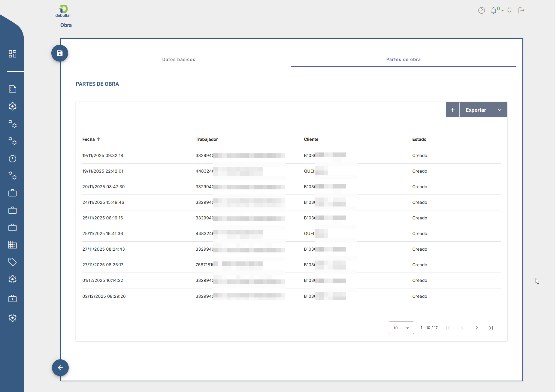The width and height of the screenshot is (556, 392).
Task: Open the help question mark icon
Action: pyautogui.click(x=482, y=11)
